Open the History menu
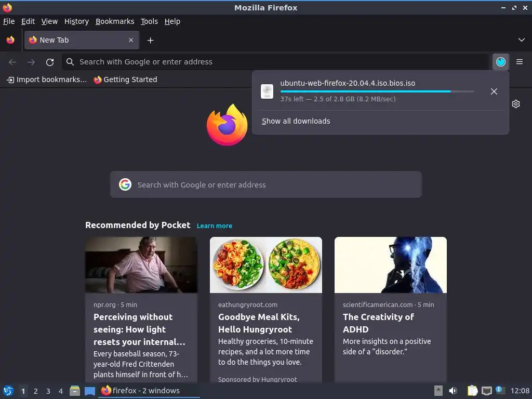This screenshot has width=532, height=399. (77, 21)
